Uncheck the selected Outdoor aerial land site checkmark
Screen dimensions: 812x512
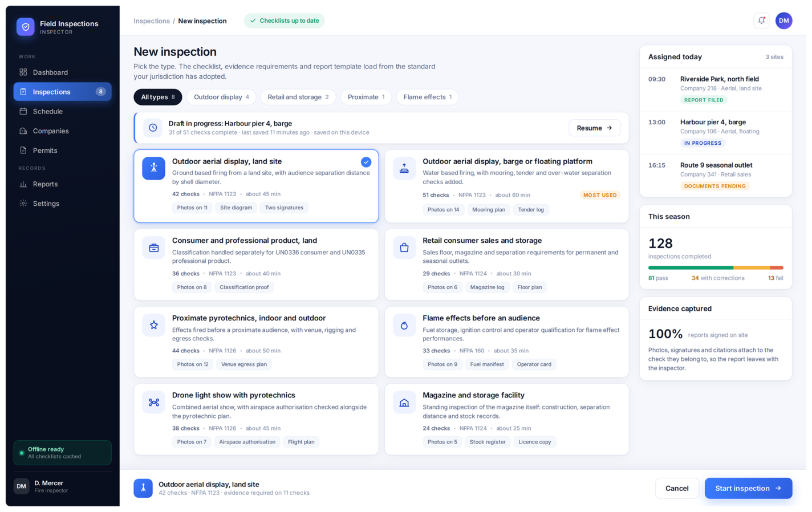(366, 162)
